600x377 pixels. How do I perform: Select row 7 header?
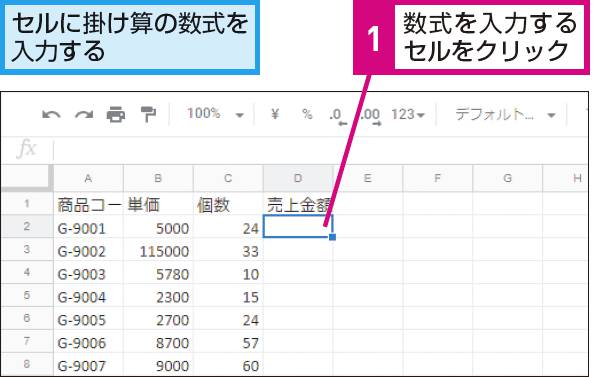[x=27, y=341]
